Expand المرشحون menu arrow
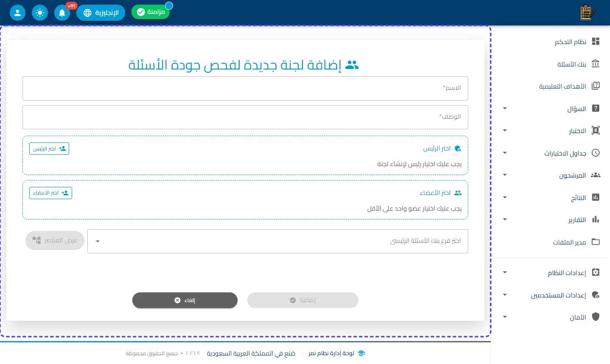The height and width of the screenshot is (364, 610). 505,175
